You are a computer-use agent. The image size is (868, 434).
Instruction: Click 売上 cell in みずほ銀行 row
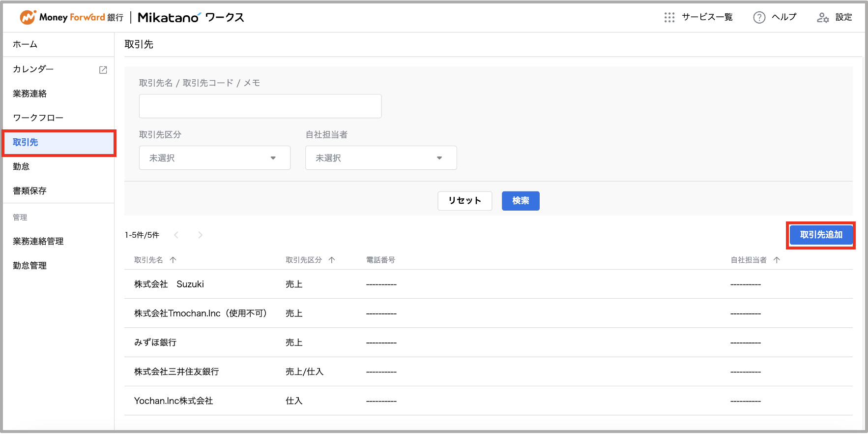(294, 342)
